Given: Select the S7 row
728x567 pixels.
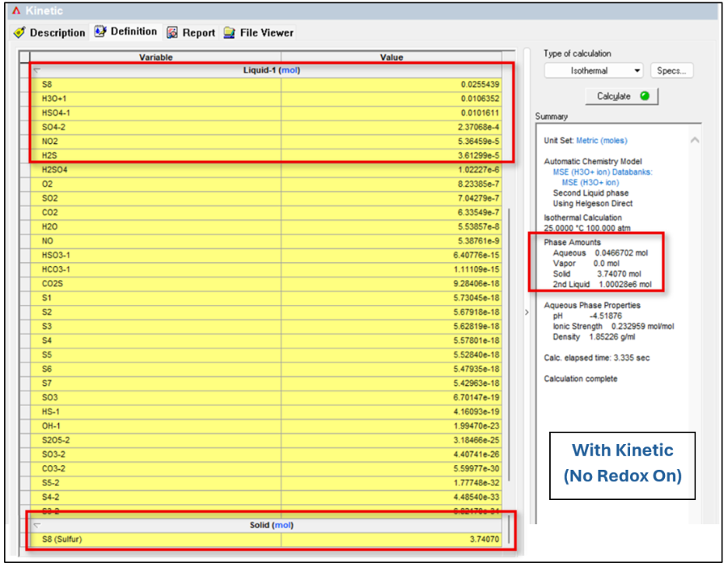Looking at the screenshot, I should 265,383.
